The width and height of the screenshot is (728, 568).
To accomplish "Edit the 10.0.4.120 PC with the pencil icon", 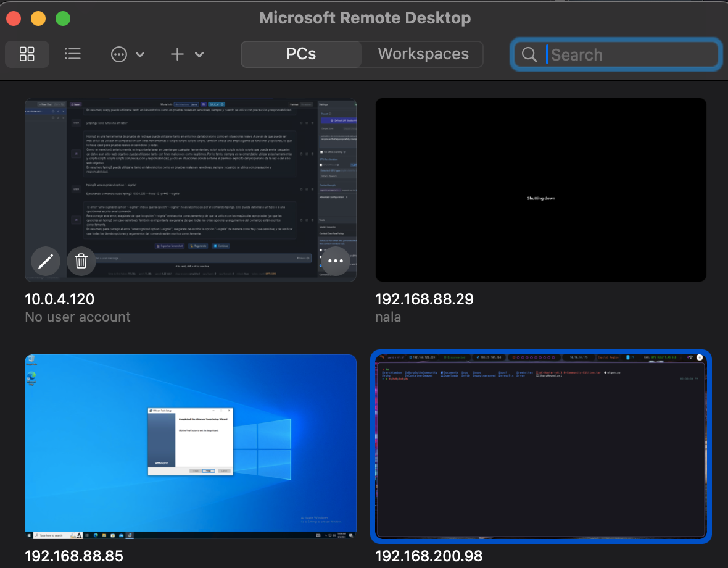I will click(x=46, y=262).
